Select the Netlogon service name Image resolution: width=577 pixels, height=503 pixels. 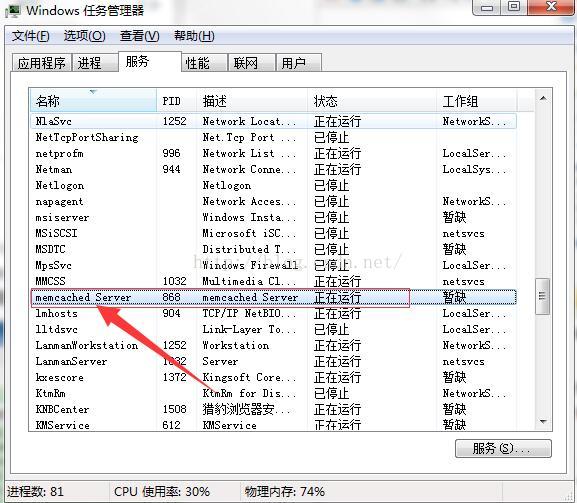pyautogui.click(x=60, y=185)
